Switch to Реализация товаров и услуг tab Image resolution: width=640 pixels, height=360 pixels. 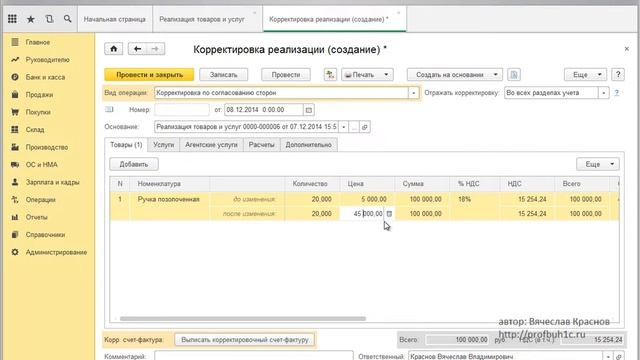click(202, 19)
